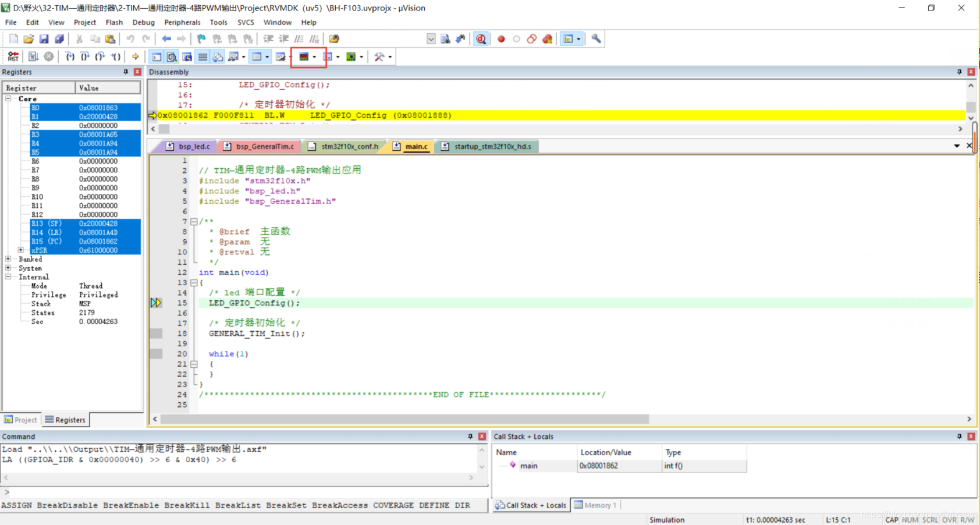Start/Stop debug session icon
Image resolution: width=980 pixels, height=525 pixels.
[x=481, y=39]
